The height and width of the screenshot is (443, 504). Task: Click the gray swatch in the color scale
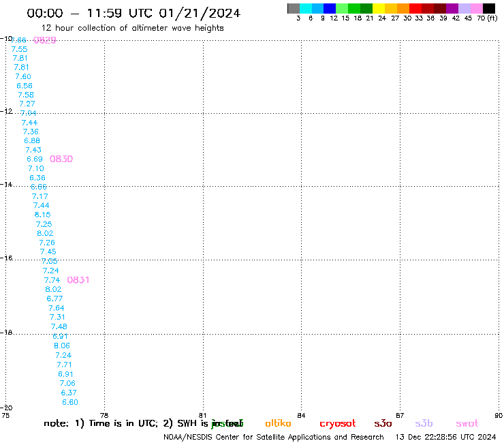point(294,8)
